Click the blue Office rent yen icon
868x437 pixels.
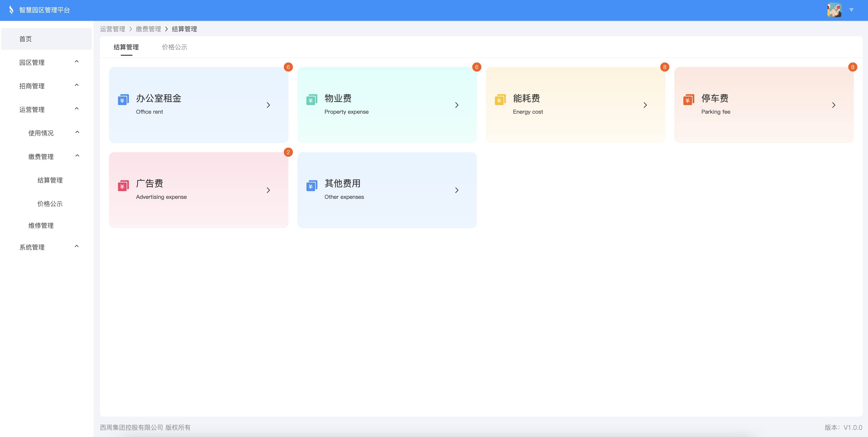[x=123, y=100]
